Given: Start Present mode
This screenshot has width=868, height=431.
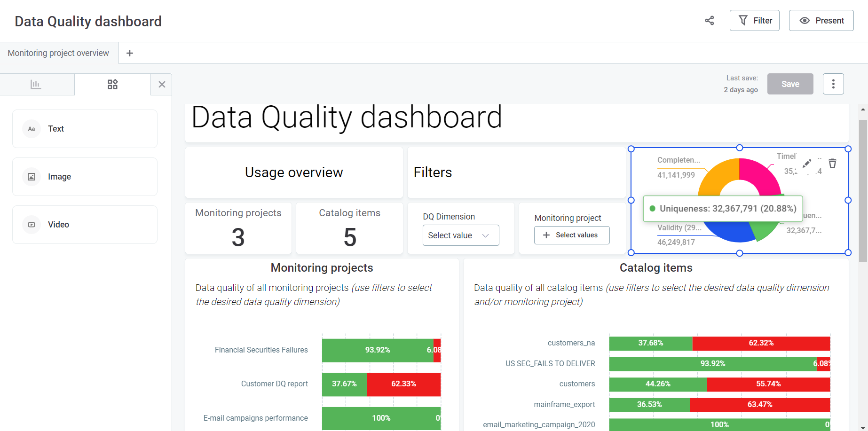Looking at the screenshot, I should tap(821, 20).
